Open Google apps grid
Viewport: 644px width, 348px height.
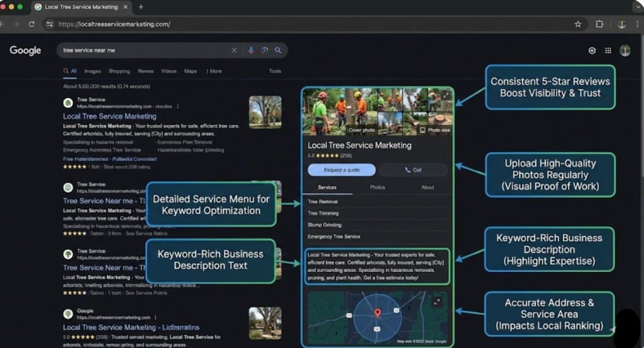(x=608, y=50)
